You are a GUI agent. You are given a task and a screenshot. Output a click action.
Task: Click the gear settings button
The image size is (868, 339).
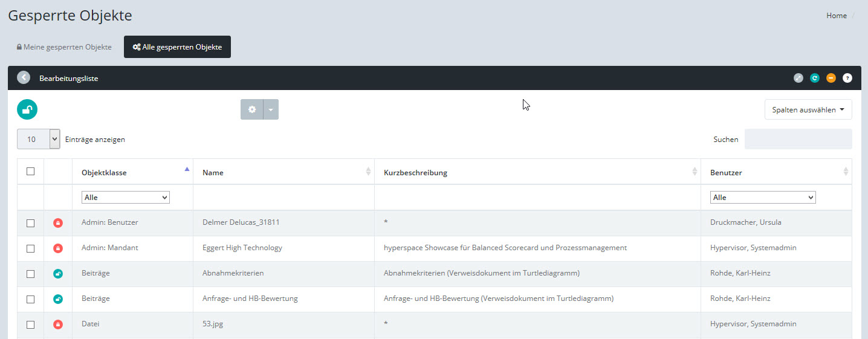pyautogui.click(x=252, y=109)
